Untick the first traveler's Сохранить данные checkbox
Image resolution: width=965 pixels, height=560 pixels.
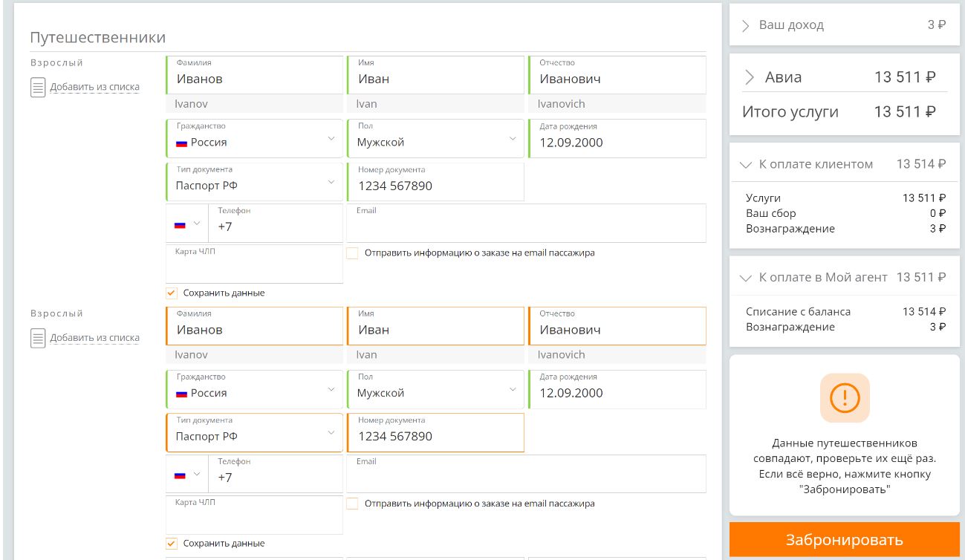172,293
